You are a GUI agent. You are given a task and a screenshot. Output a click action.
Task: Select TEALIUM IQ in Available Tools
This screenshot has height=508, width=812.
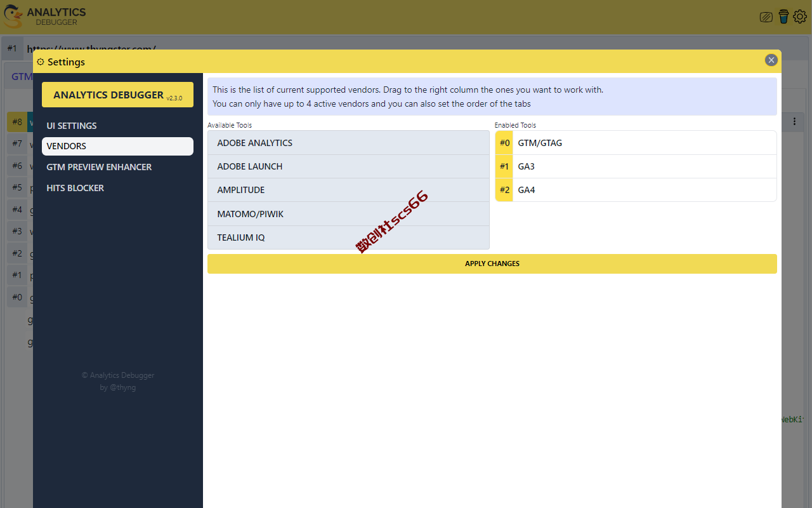tap(348, 237)
